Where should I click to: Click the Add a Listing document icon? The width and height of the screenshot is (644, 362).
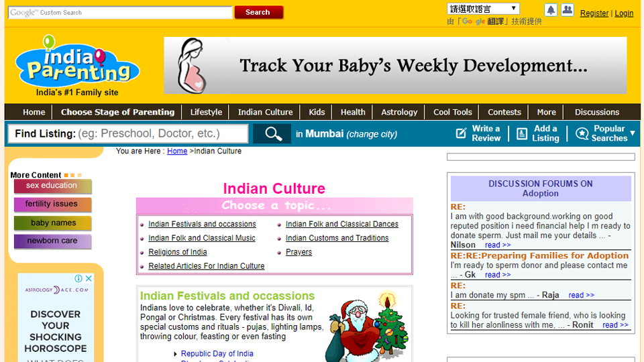522,133
